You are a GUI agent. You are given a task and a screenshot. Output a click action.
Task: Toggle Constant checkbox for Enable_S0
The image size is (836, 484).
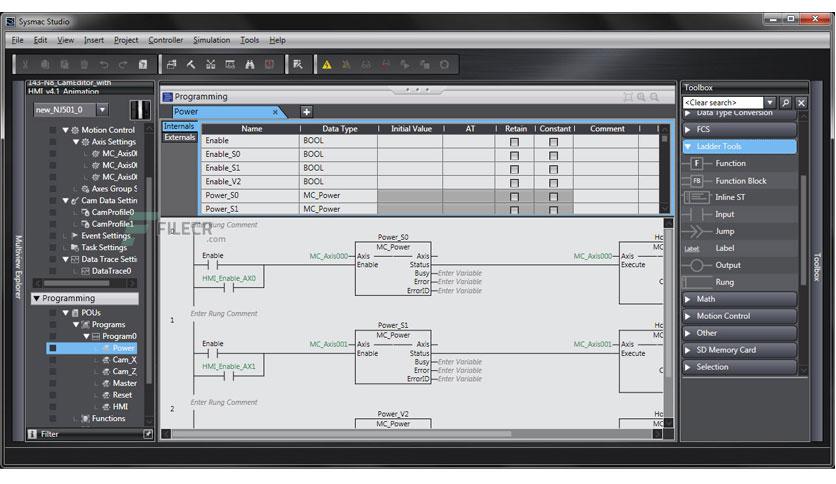[553, 156]
